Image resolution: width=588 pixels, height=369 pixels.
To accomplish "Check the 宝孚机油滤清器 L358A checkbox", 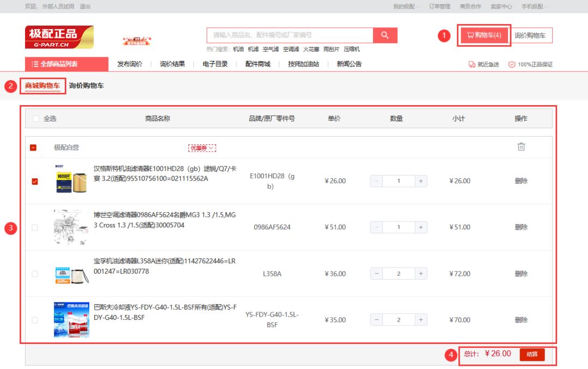I will [x=35, y=274].
